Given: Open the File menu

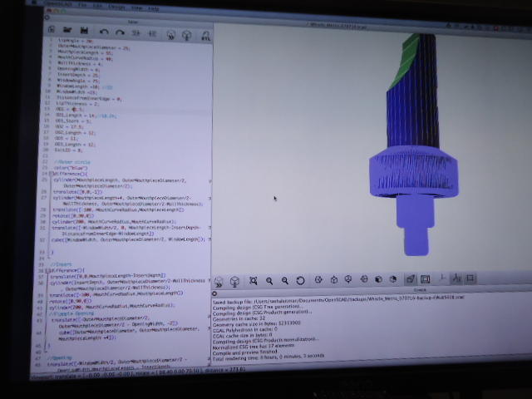Looking at the screenshot, I should point(82,5).
